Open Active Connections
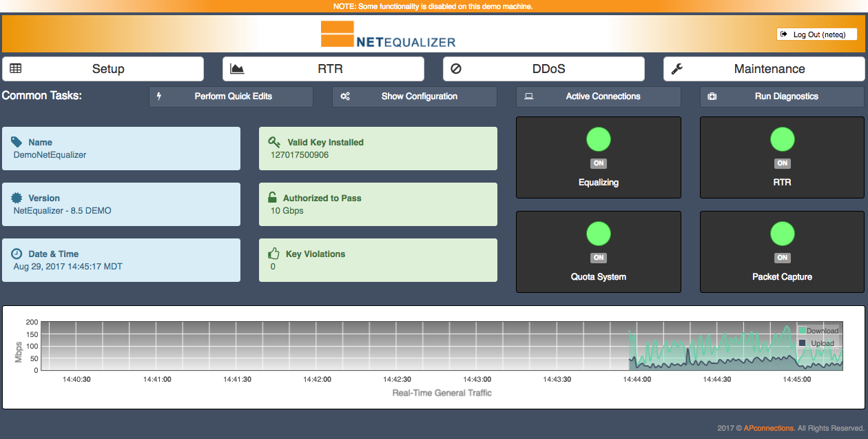Image resolution: width=868 pixels, height=439 pixels. pos(599,96)
